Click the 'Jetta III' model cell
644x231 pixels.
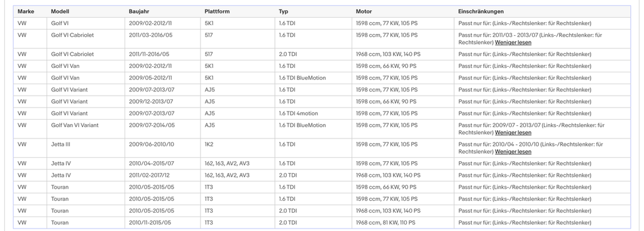[60, 144]
